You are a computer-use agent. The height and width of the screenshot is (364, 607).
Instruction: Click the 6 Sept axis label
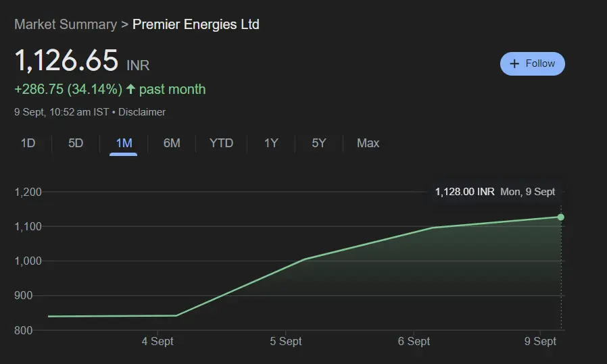[x=414, y=342]
